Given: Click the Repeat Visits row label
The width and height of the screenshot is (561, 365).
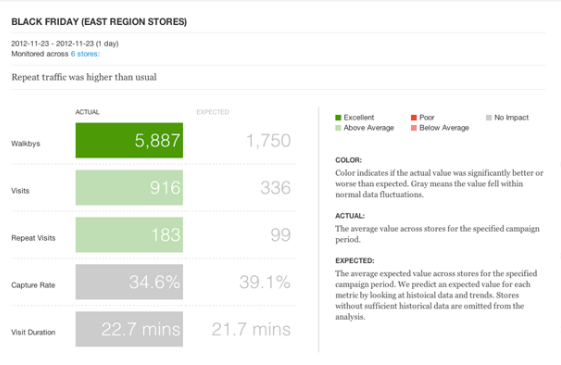Looking at the screenshot, I should pos(33,238).
